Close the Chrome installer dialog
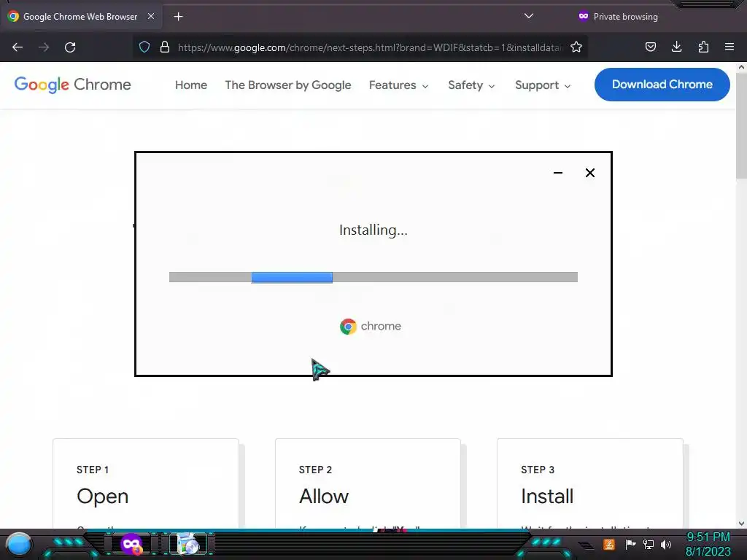Screen dimensions: 747x560 (589, 173)
